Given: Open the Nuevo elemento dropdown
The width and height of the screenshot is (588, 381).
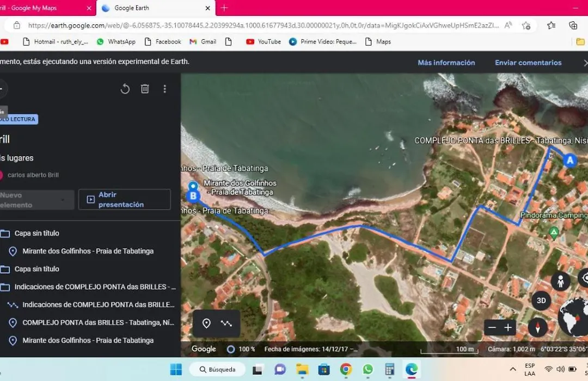Looking at the screenshot, I should [36, 200].
